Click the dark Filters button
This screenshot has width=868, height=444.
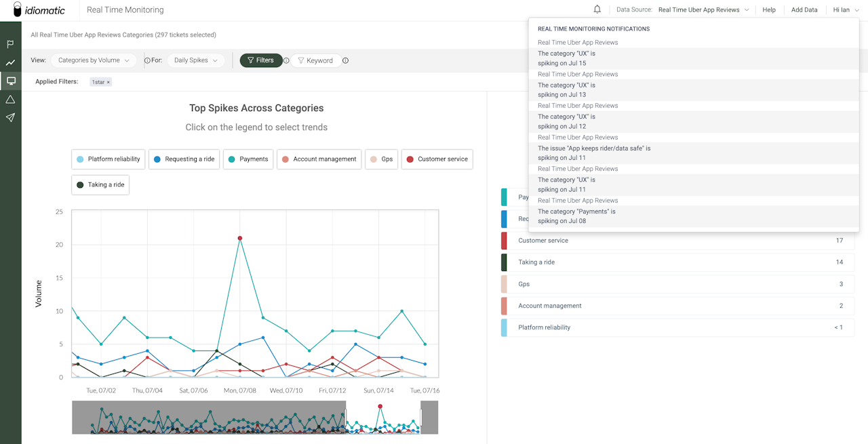click(260, 60)
